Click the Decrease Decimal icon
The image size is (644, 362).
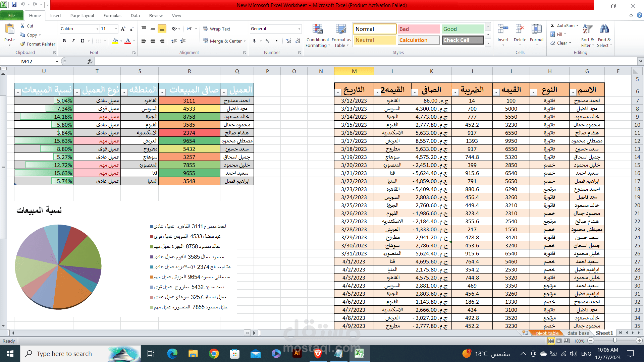tap(298, 41)
